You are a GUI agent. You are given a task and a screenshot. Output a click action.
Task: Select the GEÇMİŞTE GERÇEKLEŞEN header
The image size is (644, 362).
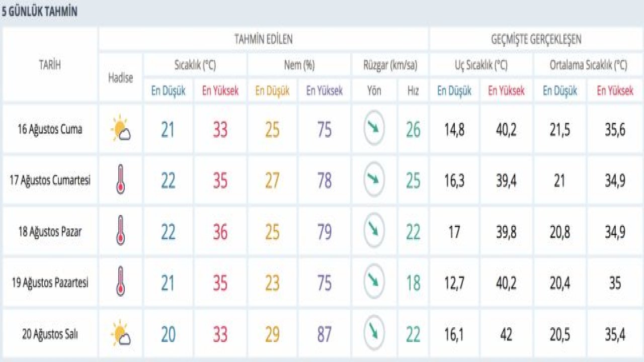point(536,39)
